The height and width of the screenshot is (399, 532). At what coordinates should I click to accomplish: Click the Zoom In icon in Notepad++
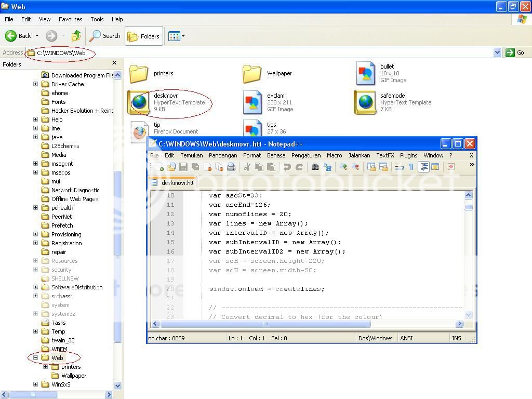(x=343, y=167)
